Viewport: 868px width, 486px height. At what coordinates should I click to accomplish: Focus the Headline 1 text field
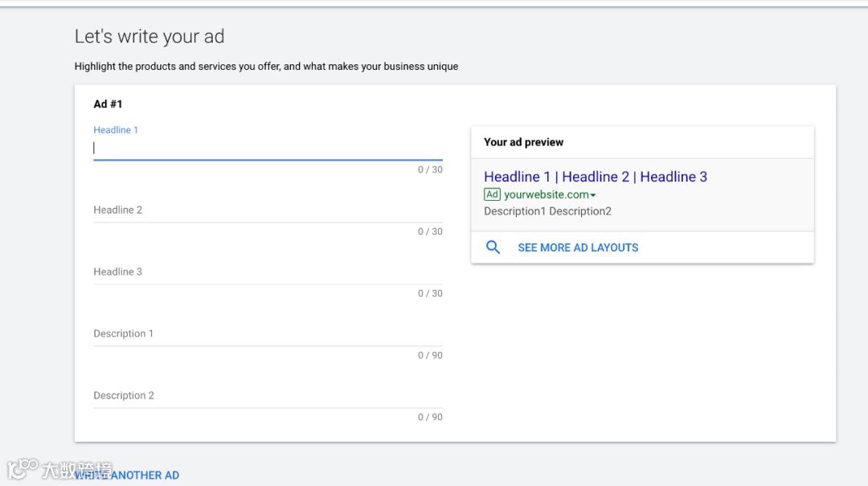click(x=268, y=148)
